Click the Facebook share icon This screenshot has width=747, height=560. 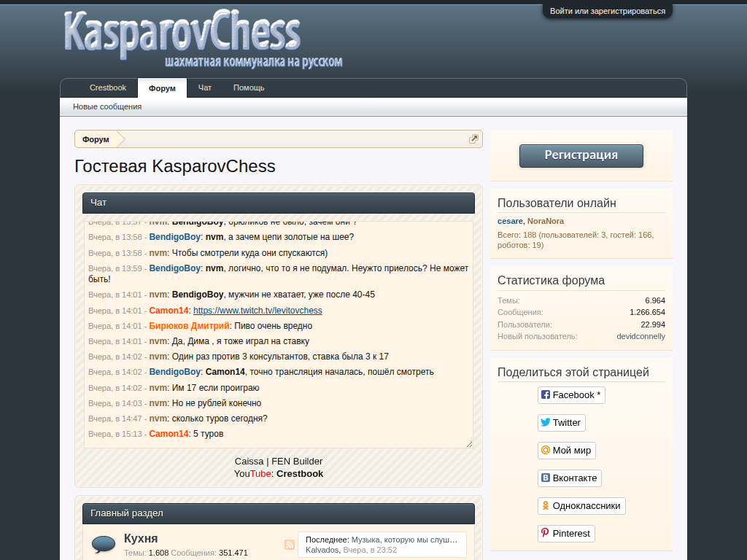pyautogui.click(x=546, y=394)
